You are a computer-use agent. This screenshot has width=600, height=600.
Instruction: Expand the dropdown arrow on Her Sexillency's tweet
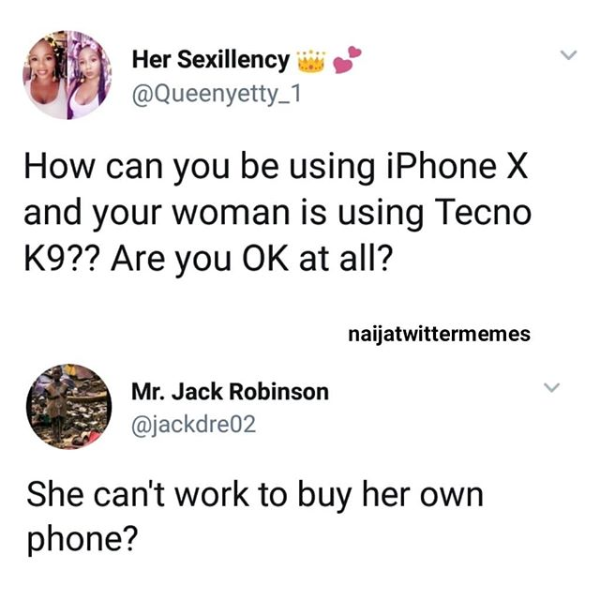click(569, 55)
